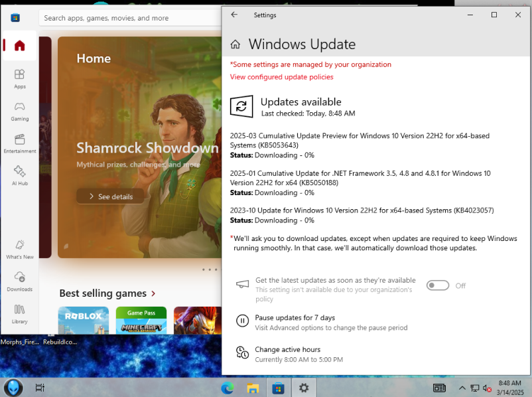Viewport: 532px width, 397px height.
Task: Click the muted volume icon in tray
Action: click(x=487, y=388)
